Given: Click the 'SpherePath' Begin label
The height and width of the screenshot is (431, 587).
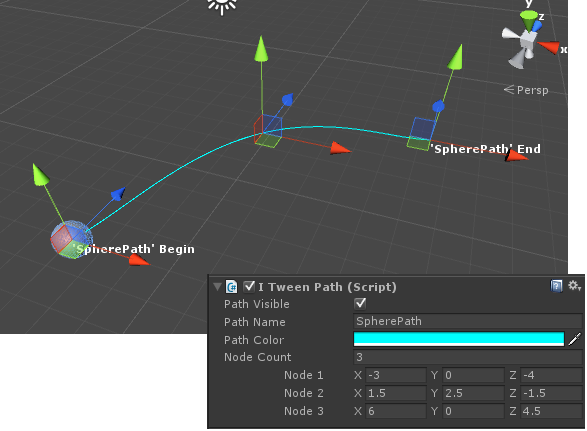Looking at the screenshot, I should coord(133,249).
